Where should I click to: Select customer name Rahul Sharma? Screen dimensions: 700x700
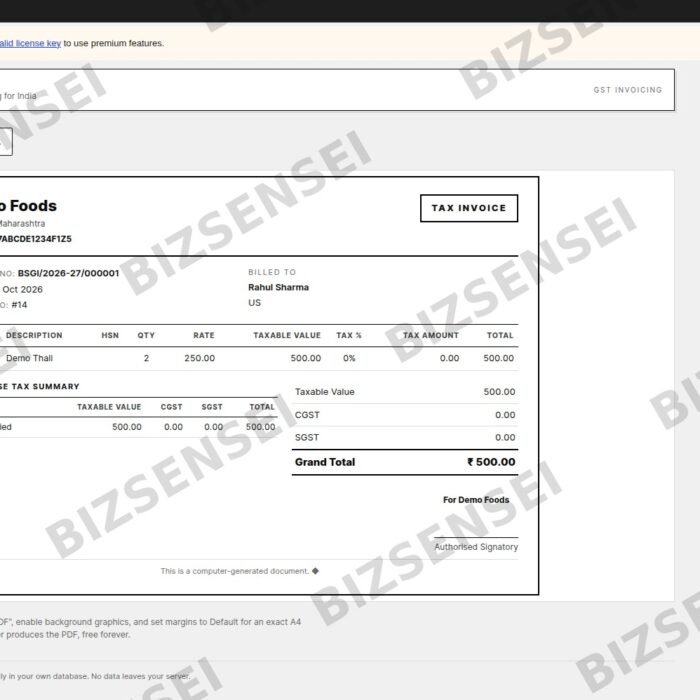(279, 287)
